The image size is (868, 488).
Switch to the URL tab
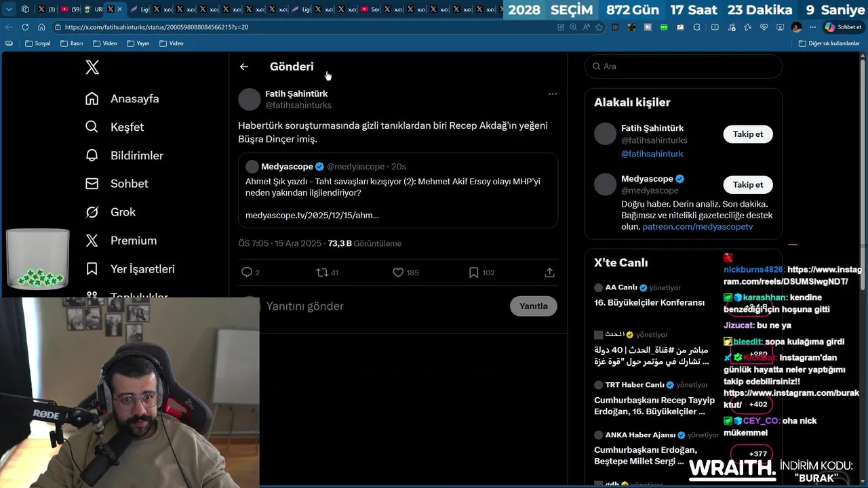(x=92, y=9)
